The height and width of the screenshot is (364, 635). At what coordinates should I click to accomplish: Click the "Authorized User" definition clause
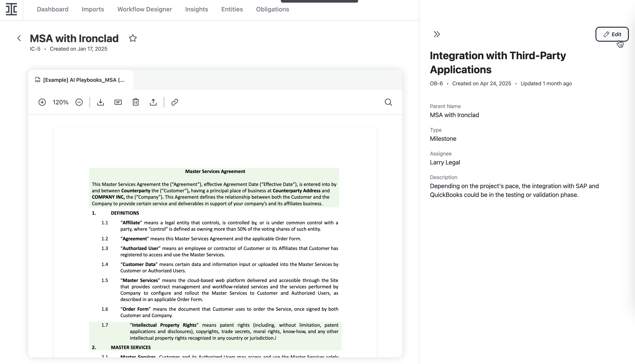coord(229,252)
